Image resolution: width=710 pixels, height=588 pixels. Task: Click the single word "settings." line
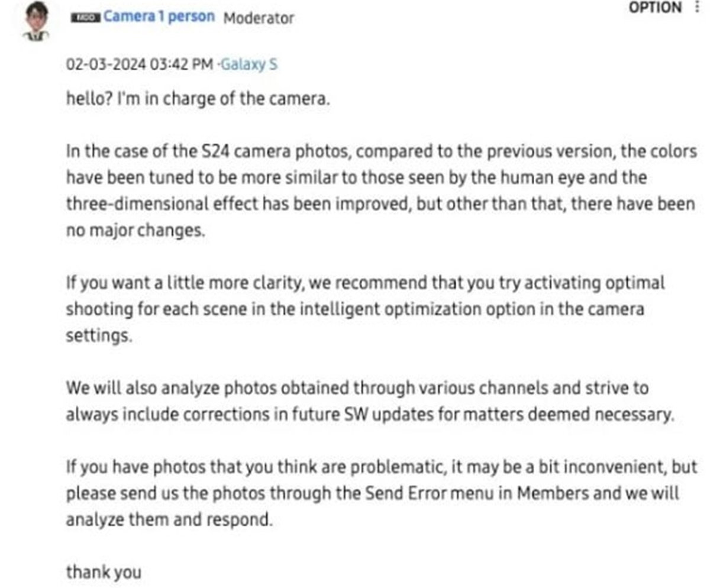pos(97,335)
